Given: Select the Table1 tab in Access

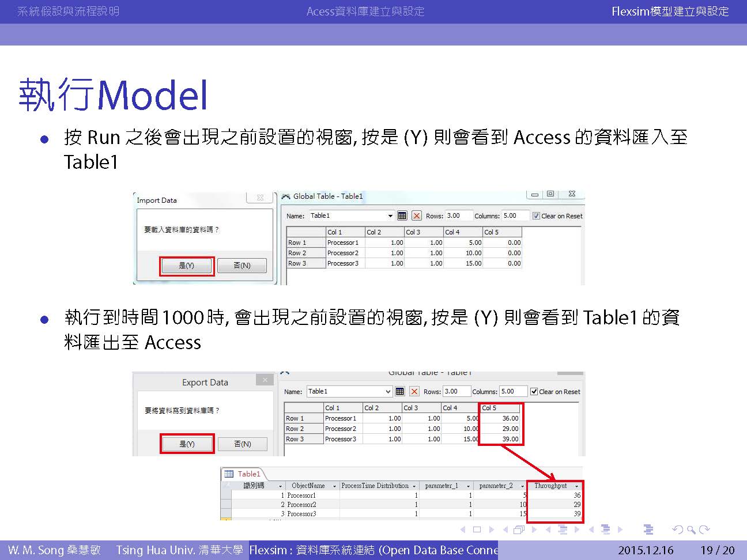Looking at the screenshot, I should coord(248,474).
